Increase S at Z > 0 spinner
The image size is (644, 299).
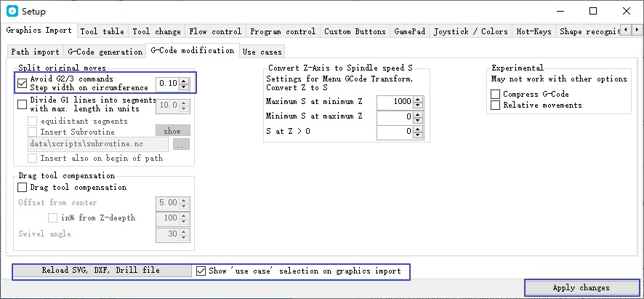point(417,129)
